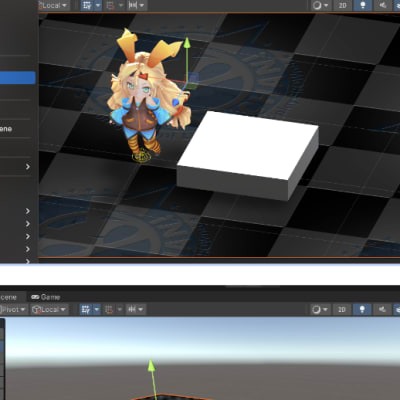Open snap increment settings in upper Scene view toolbar

pos(136,5)
